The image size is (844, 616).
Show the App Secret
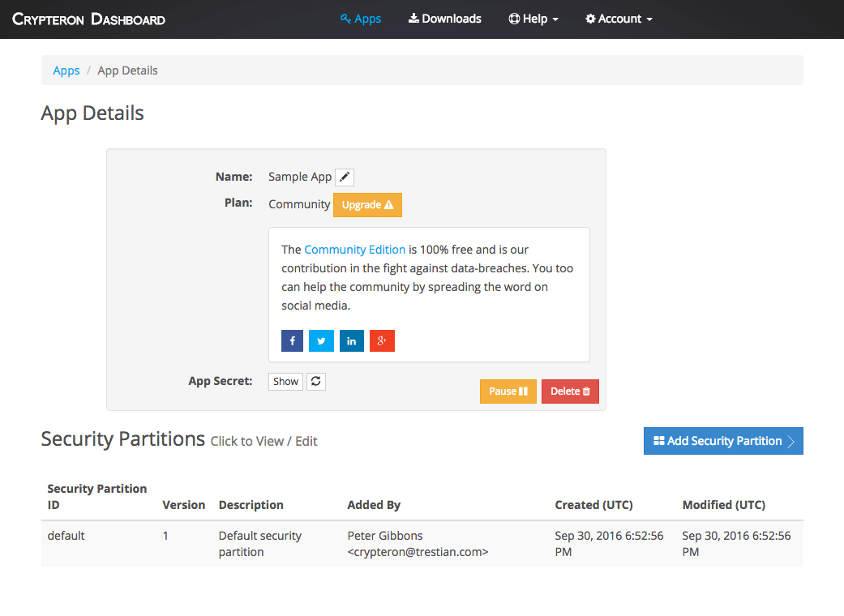[x=285, y=381]
